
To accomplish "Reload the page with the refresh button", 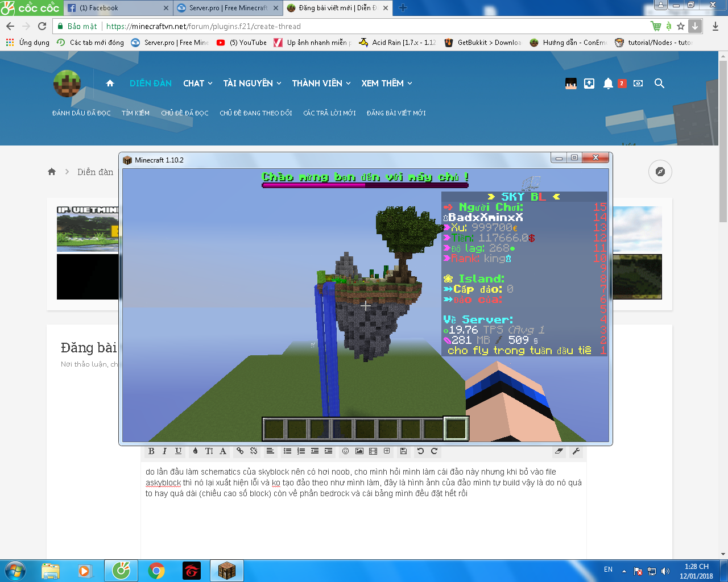I will 42,26.
